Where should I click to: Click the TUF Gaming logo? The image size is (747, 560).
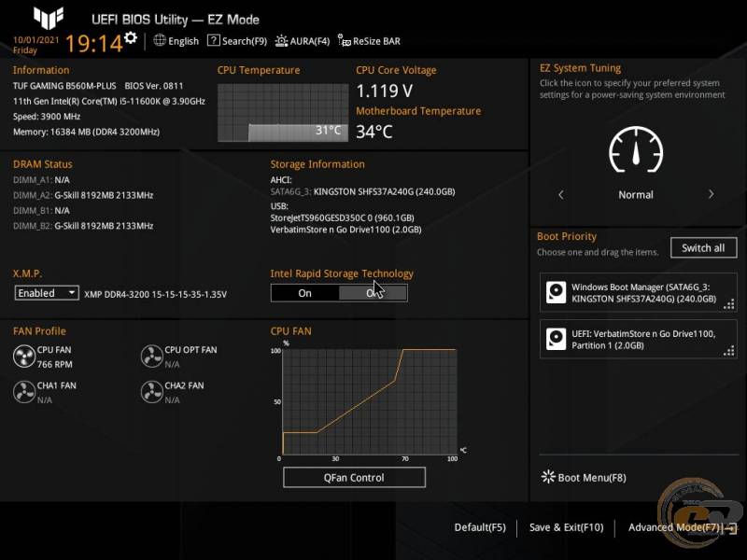coord(49,18)
